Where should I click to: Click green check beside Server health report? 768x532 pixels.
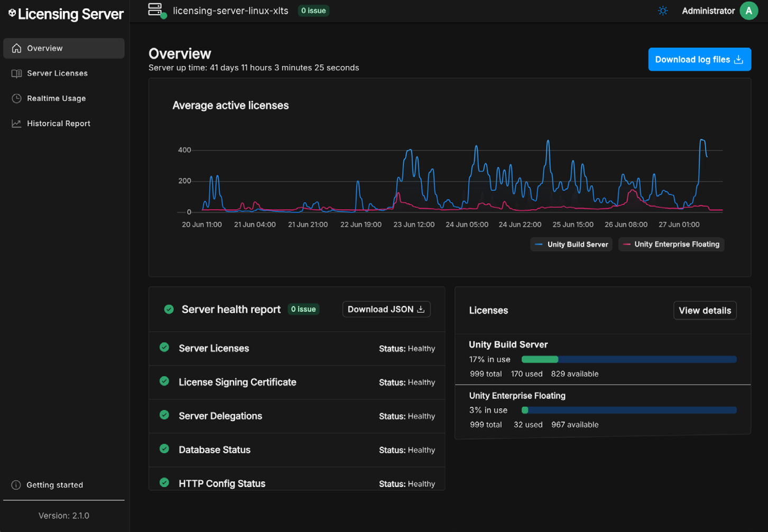169,310
